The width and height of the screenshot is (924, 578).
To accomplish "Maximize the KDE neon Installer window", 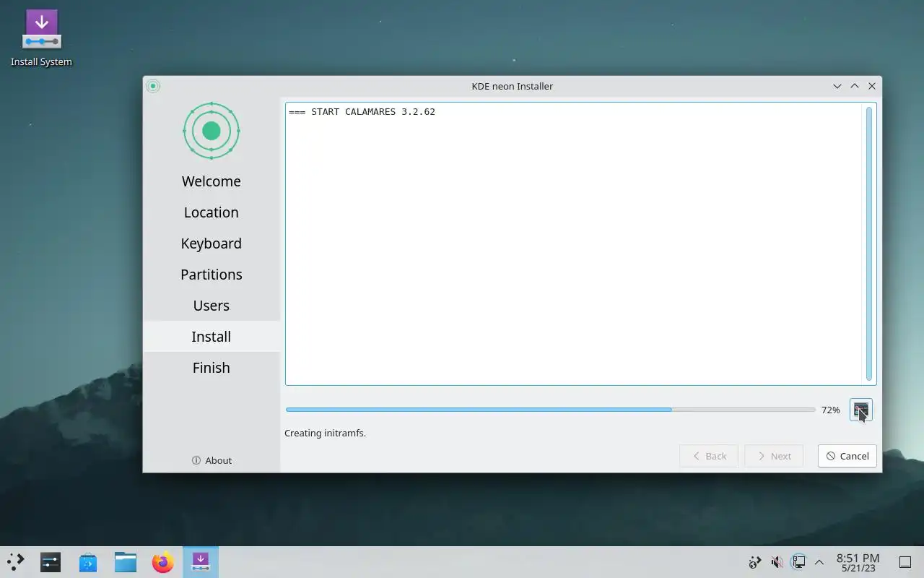I will (855, 86).
